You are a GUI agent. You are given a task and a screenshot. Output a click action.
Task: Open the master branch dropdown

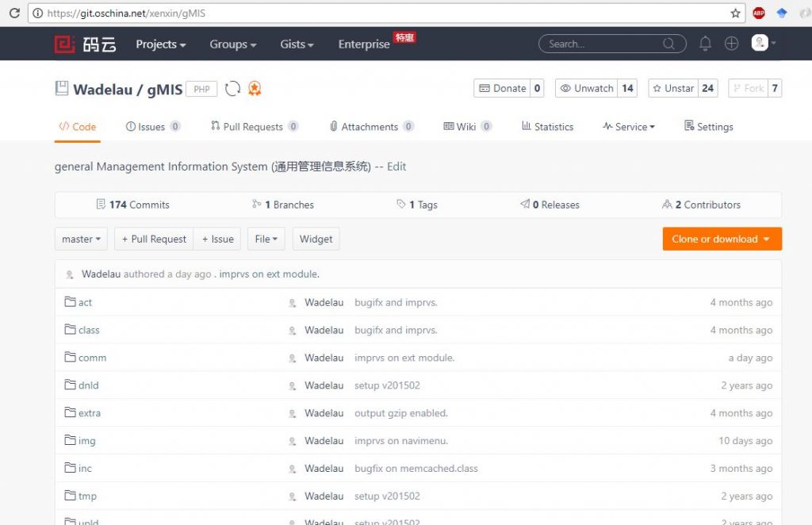point(82,239)
